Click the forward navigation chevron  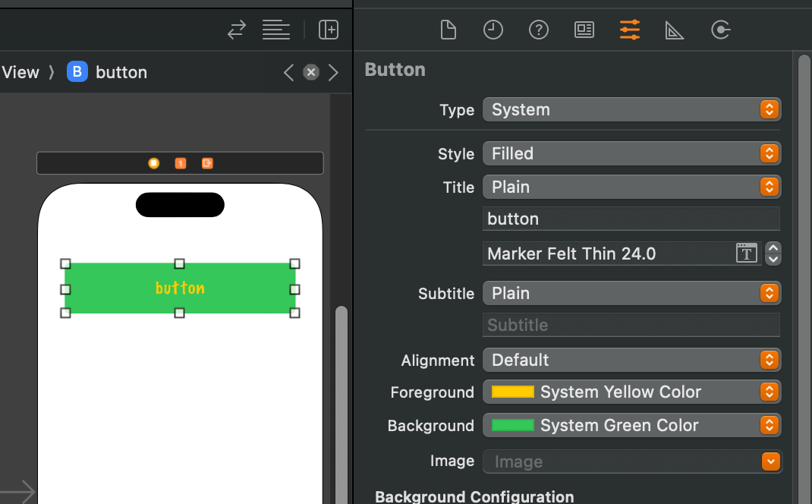click(x=334, y=72)
